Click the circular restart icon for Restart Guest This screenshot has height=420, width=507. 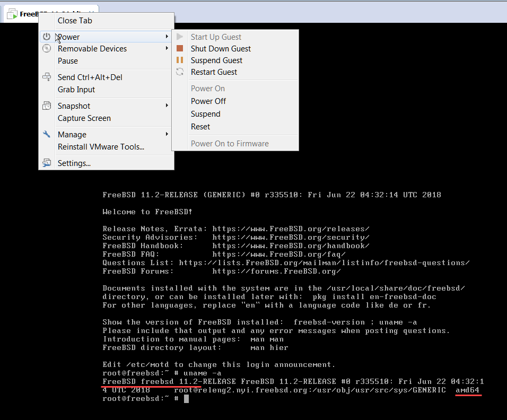[180, 72]
